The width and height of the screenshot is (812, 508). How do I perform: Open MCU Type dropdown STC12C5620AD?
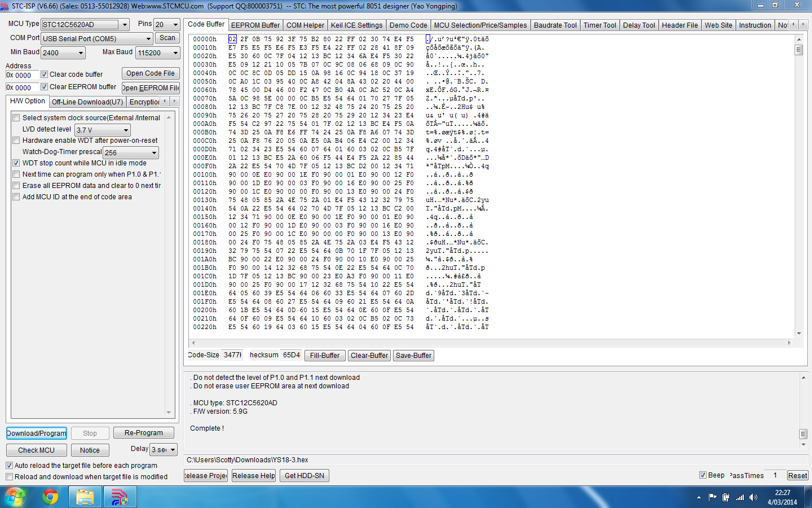coord(85,24)
